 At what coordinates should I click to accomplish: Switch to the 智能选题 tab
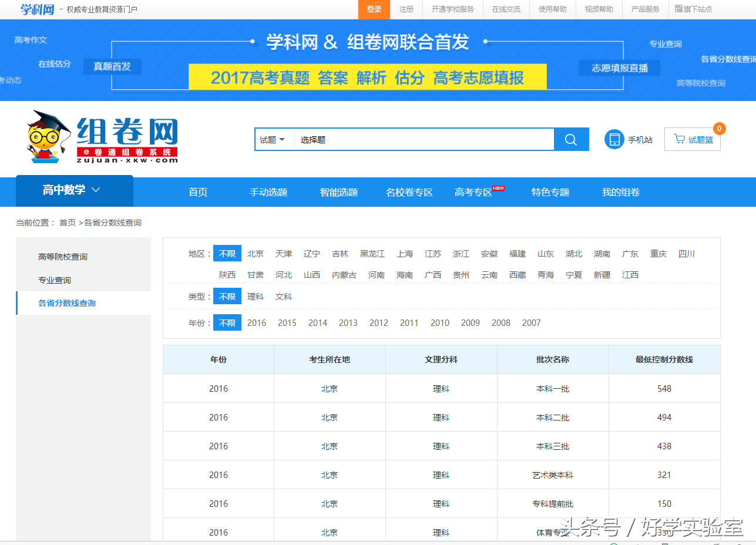tap(339, 191)
